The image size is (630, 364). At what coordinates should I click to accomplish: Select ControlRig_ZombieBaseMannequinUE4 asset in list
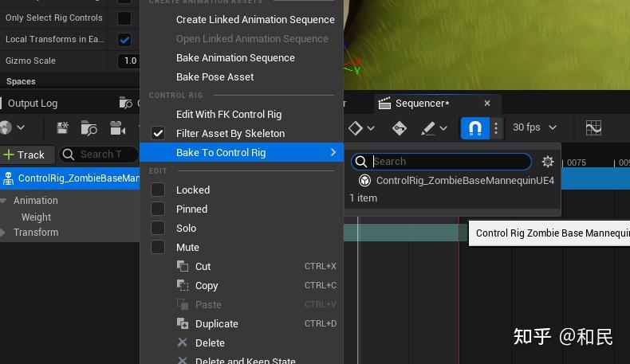(x=464, y=181)
